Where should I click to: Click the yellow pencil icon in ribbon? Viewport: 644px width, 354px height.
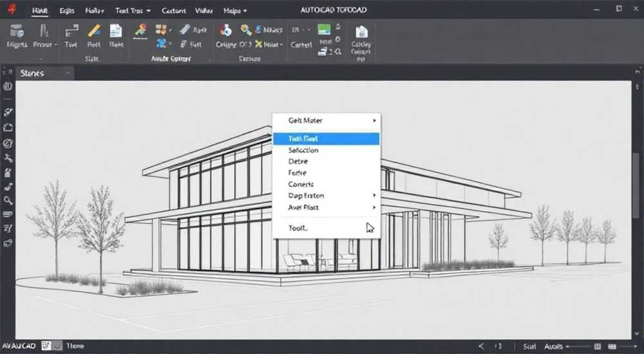click(x=94, y=31)
